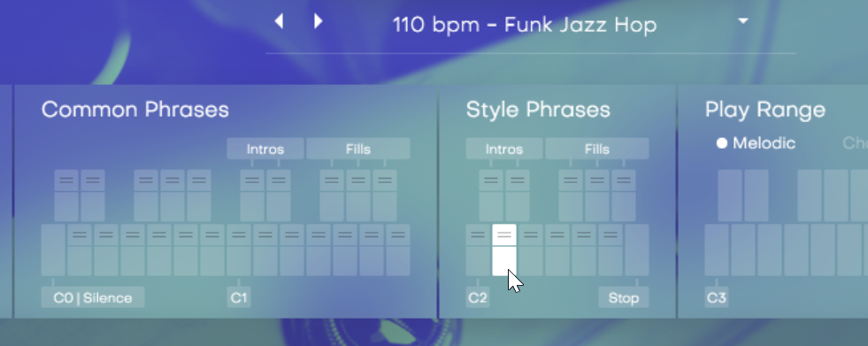Viewport: 868px width, 346px height.
Task: Click the Intros label in Common Phrases
Action: (265, 149)
